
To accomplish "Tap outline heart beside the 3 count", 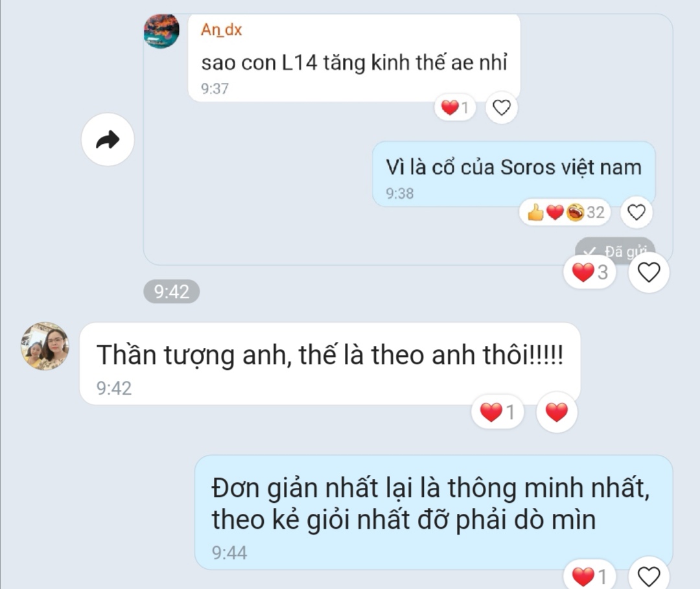I will [x=649, y=272].
